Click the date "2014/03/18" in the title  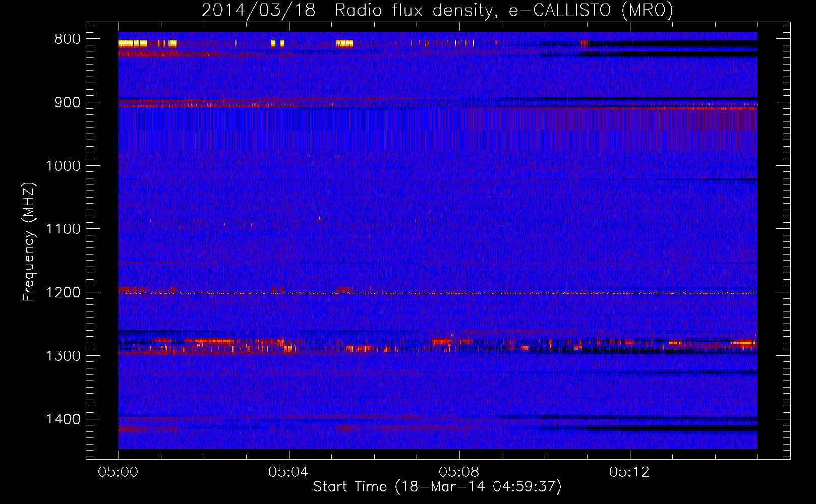click(259, 10)
